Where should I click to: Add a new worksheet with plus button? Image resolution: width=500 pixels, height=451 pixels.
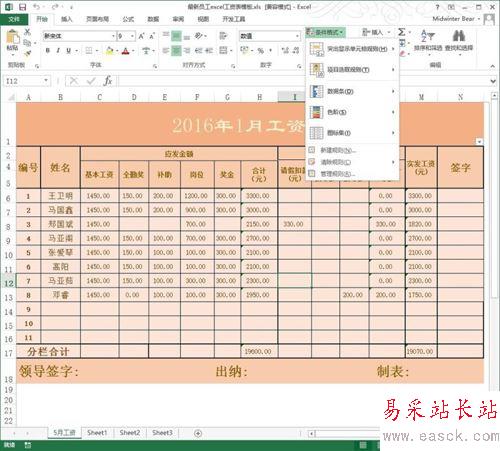click(198, 433)
